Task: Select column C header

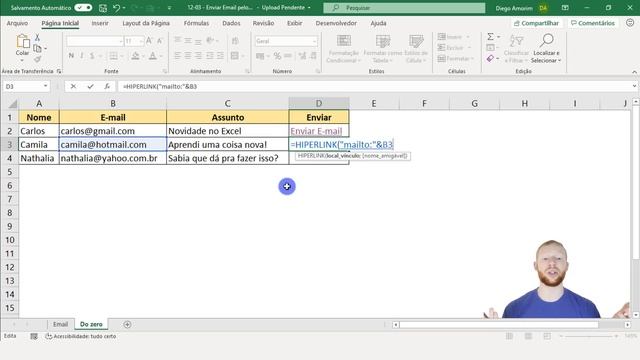Action: coord(227,104)
